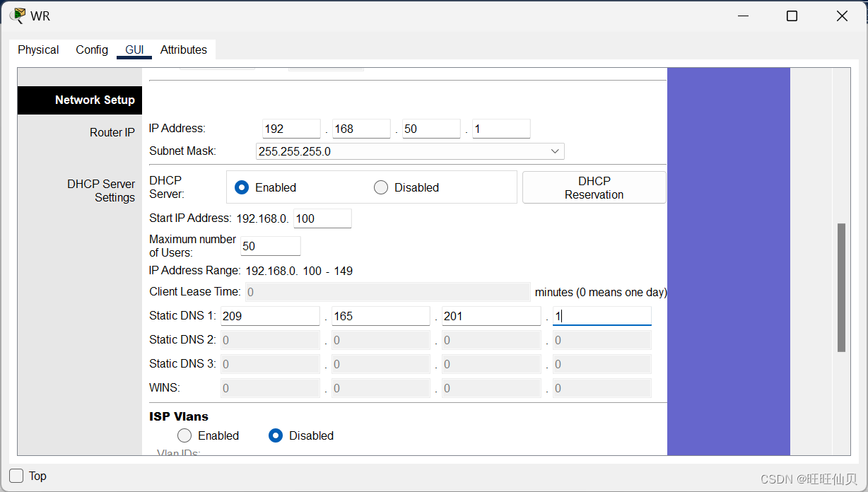Click Static DNS 1 third octet 201
868x492 pixels.
(x=491, y=316)
